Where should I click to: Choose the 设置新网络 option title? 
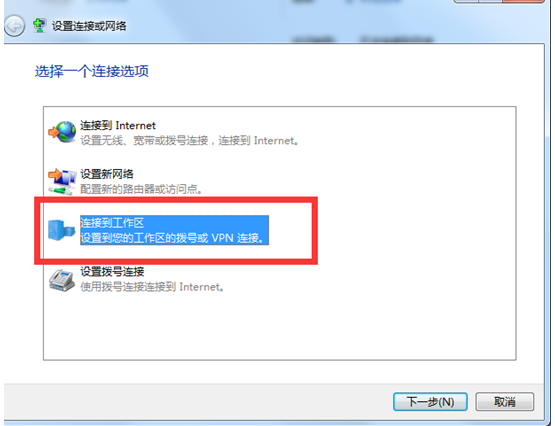(x=107, y=174)
